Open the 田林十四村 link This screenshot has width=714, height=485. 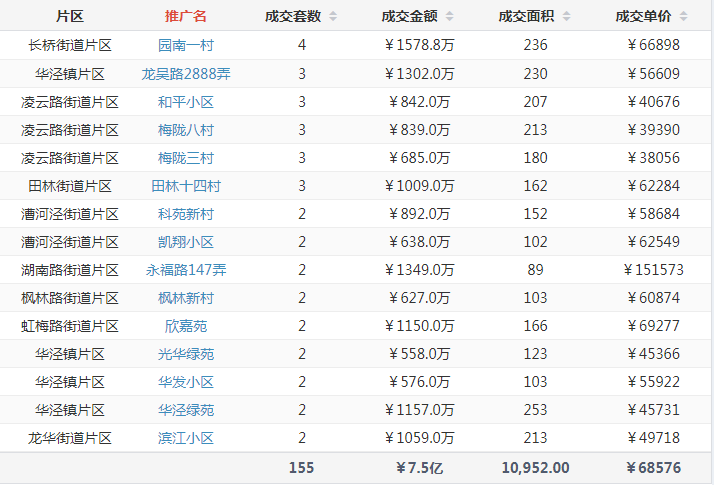pyautogui.click(x=186, y=186)
